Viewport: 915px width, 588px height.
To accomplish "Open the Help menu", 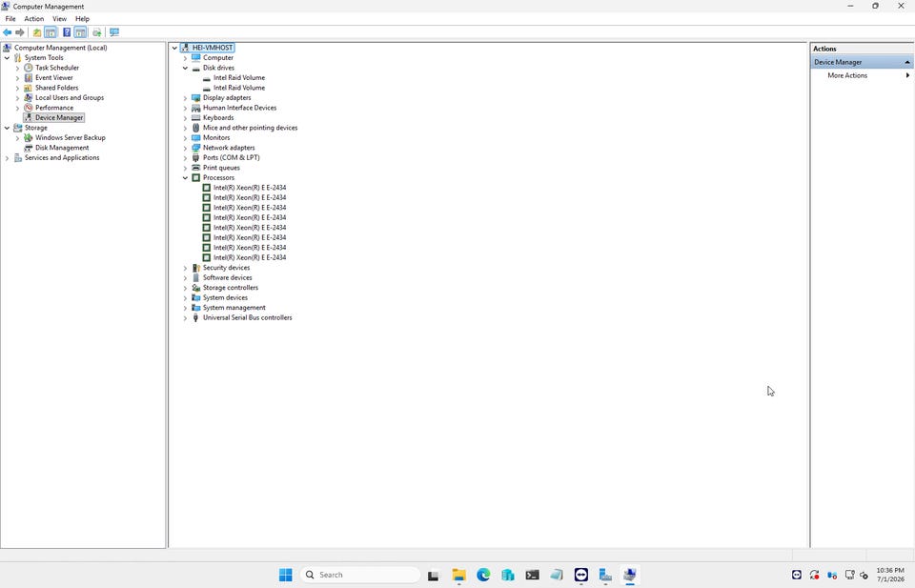I will [x=82, y=19].
